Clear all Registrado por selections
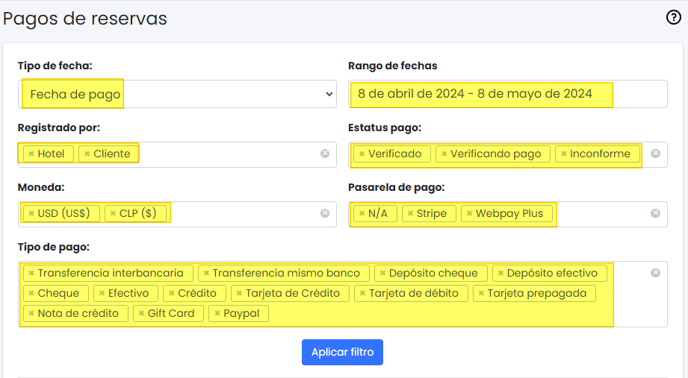 (x=325, y=153)
